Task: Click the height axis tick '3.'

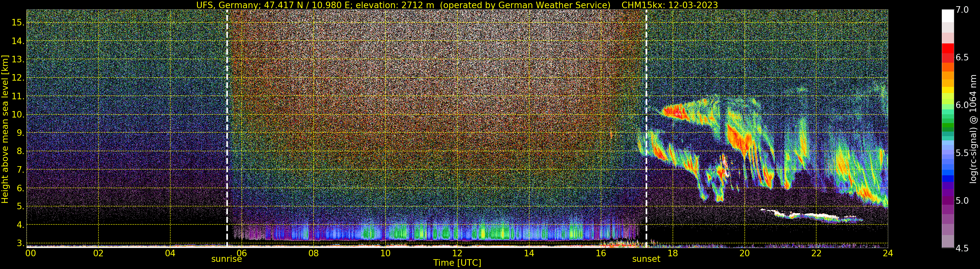Action: 20,243
